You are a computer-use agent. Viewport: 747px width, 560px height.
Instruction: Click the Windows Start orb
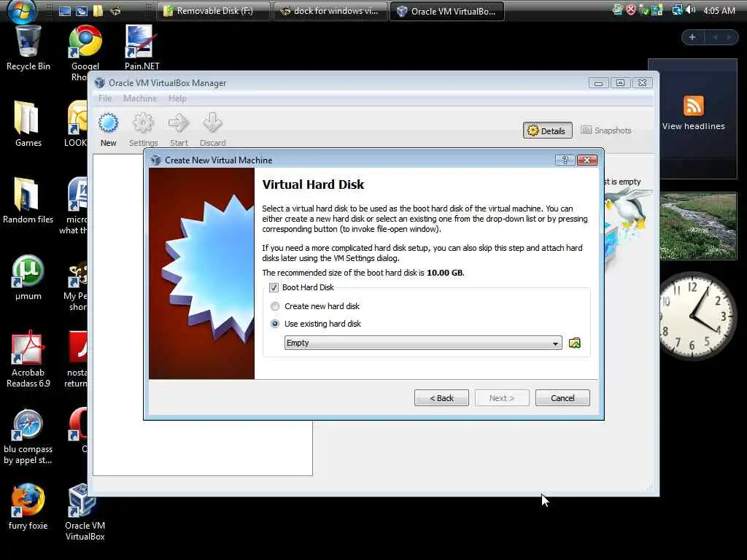(x=21, y=10)
